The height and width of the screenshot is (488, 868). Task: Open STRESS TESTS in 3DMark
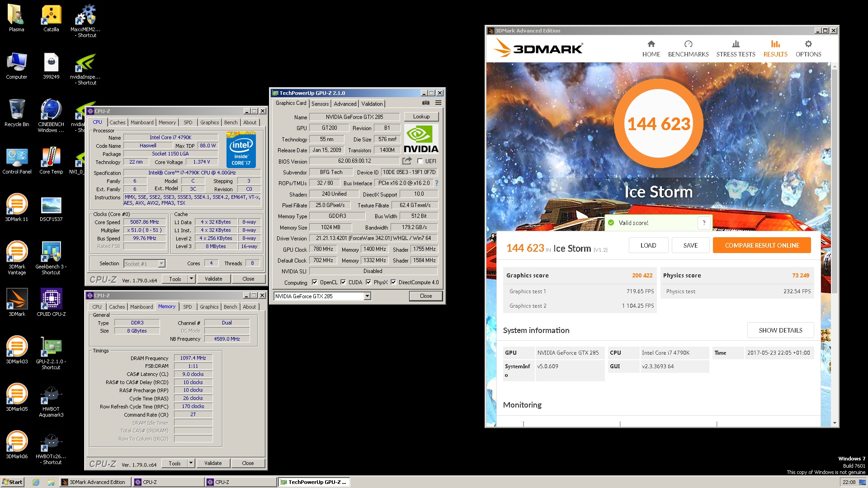[x=736, y=49]
